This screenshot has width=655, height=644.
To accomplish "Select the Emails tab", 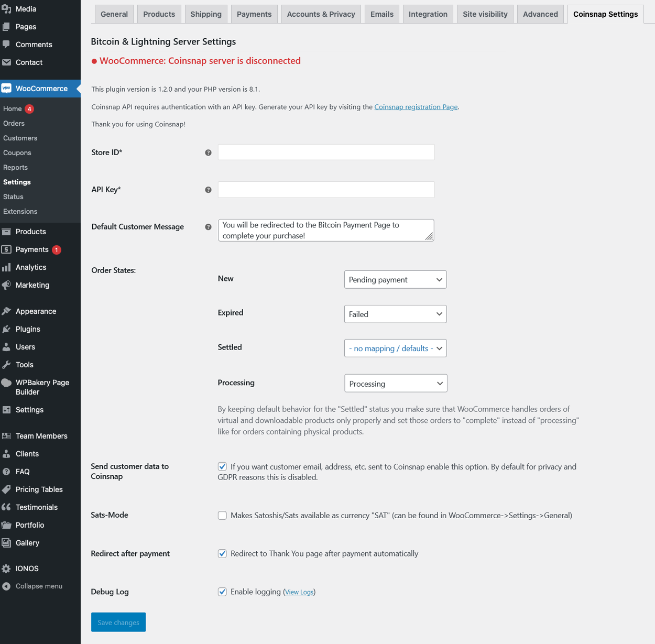I will [x=382, y=14].
